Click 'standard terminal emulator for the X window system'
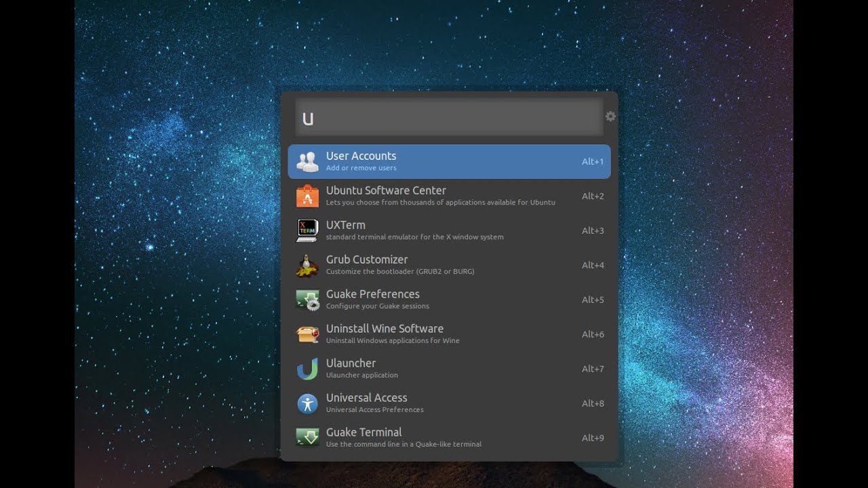Viewport: 868px width, 488px height. click(x=414, y=237)
